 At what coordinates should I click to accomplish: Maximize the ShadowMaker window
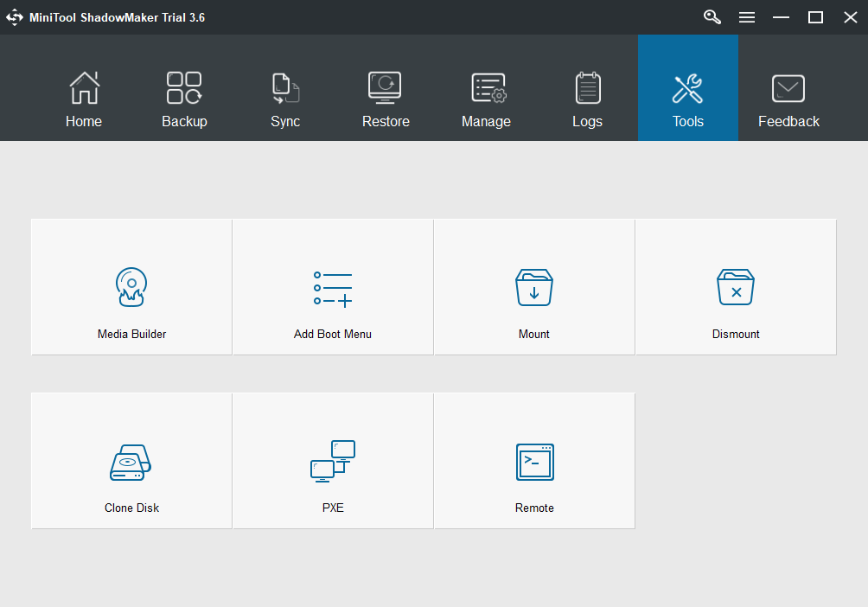pos(815,17)
